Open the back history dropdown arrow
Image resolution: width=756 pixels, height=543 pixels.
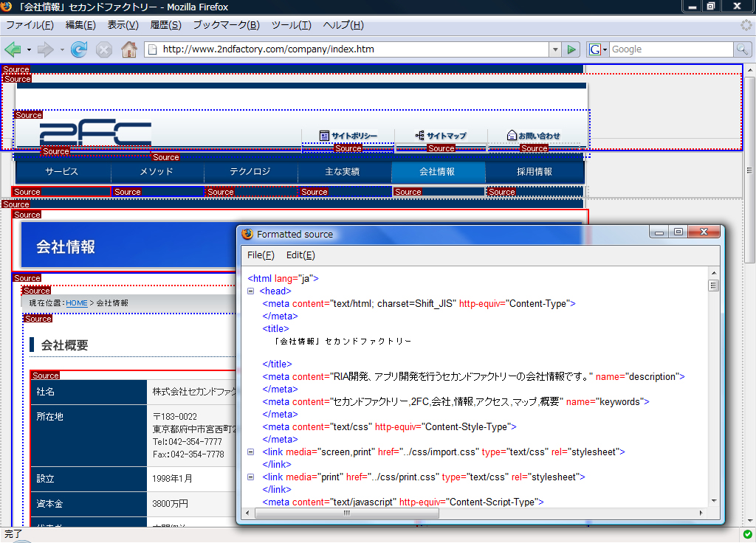click(29, 49)
